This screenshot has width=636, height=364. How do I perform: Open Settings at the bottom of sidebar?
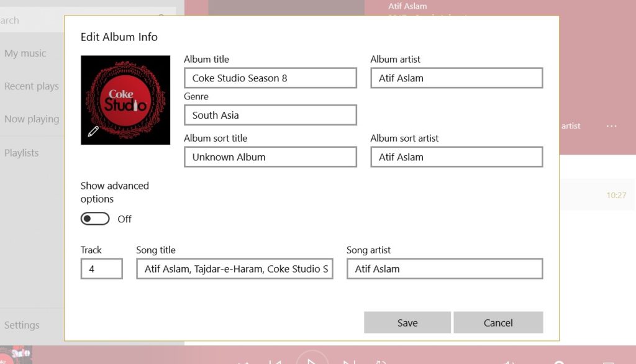click(23, 325)
